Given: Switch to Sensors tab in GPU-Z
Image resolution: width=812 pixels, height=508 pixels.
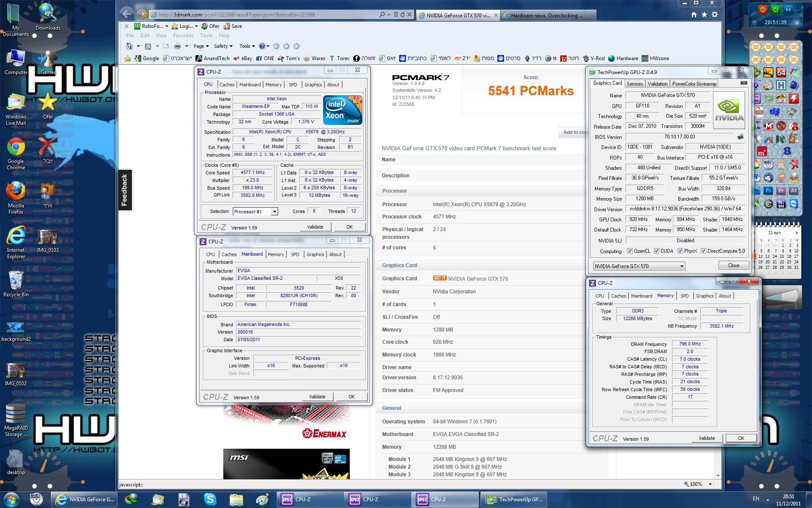Looking at the screenshot, I should click(635, 84).
